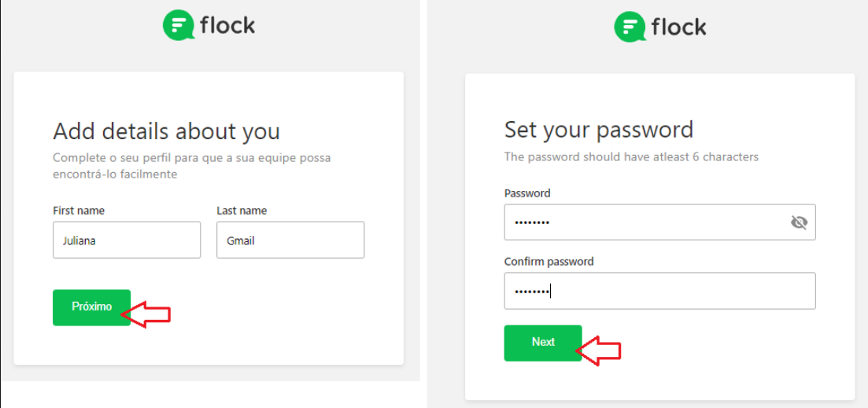
Task: Continue with the green Próximo button
Action: [x=92, y=307]
